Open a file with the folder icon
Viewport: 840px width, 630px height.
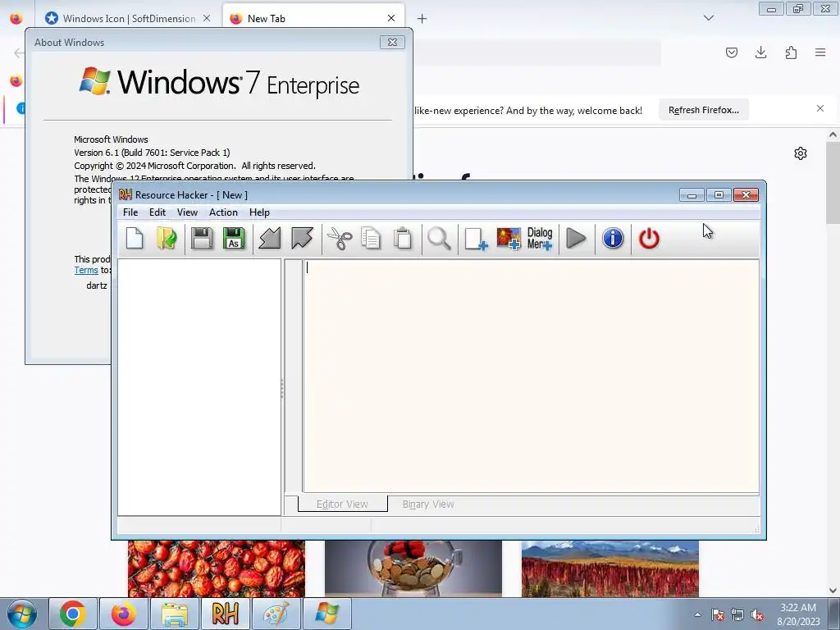[x=167, y=239]
